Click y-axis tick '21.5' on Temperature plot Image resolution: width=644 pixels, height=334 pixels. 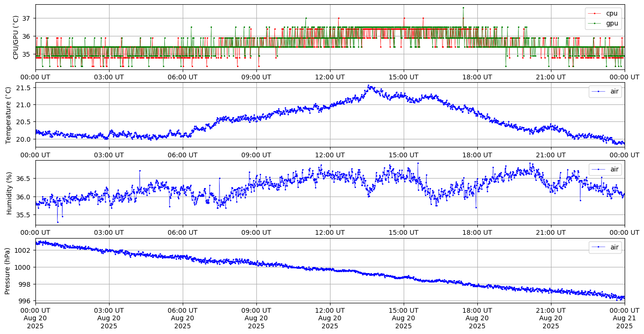(x=24, y=87)
